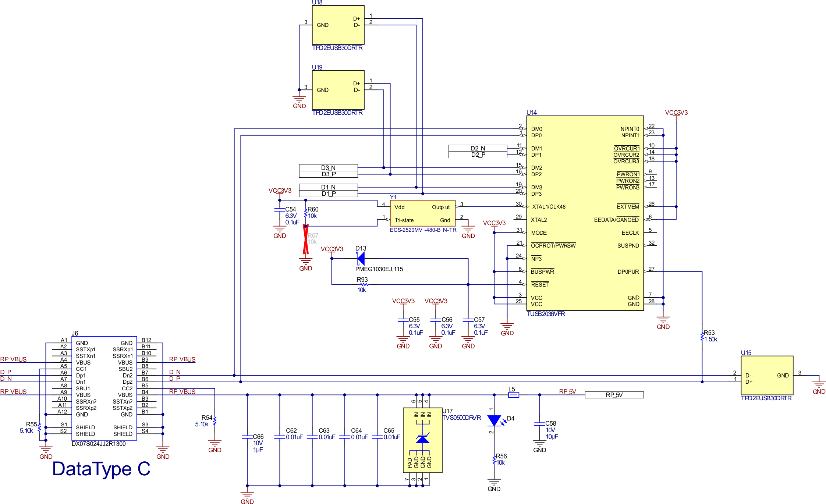Click the TPD2EUSB30DRTR label under U15
The image size is (826, 504).
[766, 398]
